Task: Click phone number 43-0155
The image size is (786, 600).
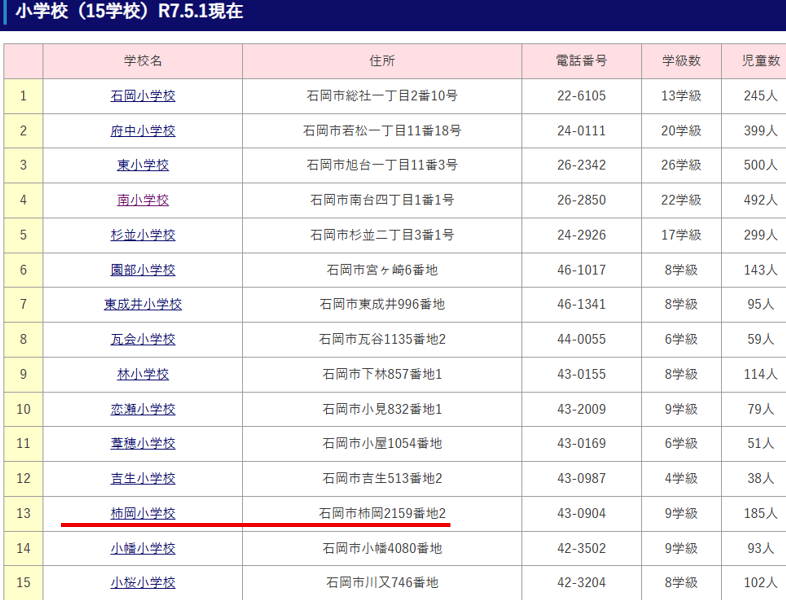Action: tap(581, 374)
